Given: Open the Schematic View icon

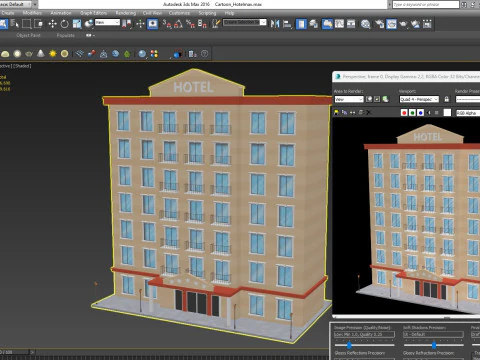Looking at the screenshot, I should pyautogui.click(x=351, y=24).
